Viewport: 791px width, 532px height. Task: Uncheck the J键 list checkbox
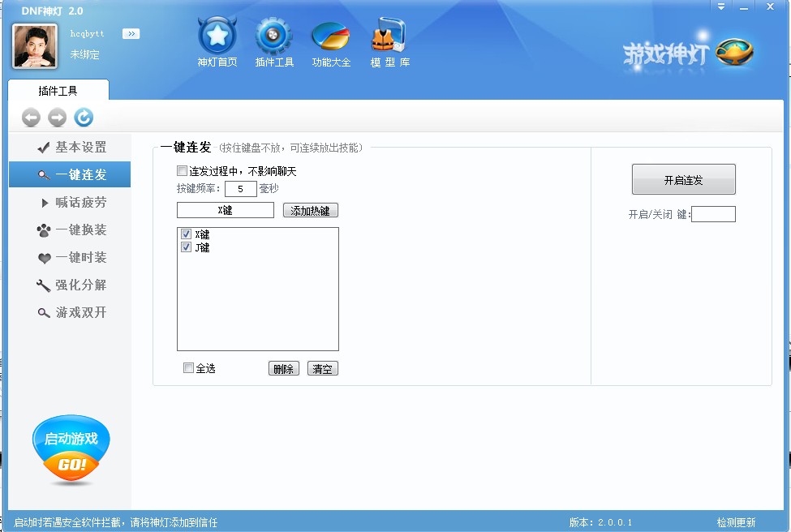186,247
